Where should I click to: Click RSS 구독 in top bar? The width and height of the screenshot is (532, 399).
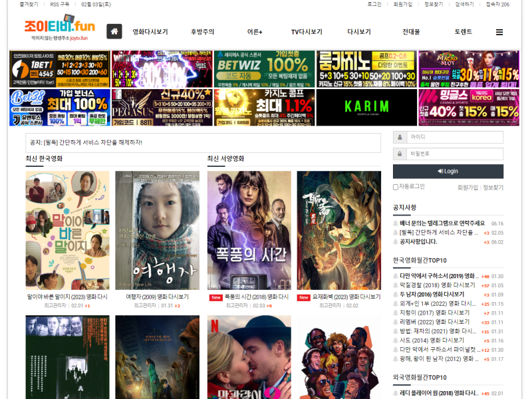click(59, 4)
